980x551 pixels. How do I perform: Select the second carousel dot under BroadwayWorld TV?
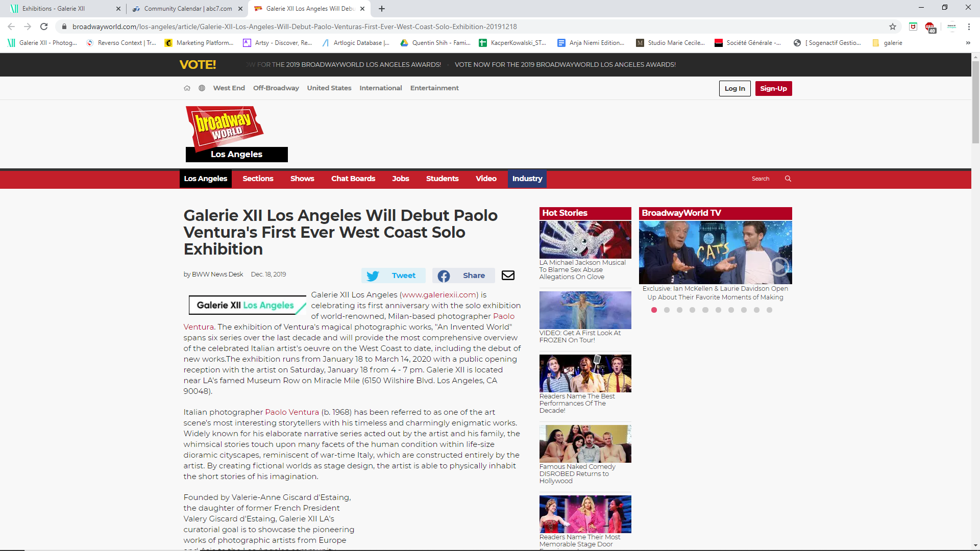[x=667, y=310]
